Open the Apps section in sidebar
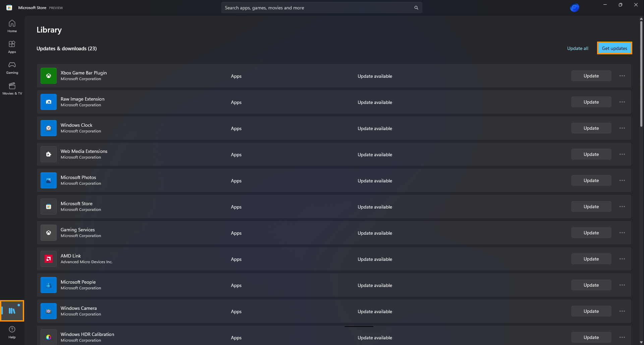Screen dimensions: 644x345 tap(12, 47)
